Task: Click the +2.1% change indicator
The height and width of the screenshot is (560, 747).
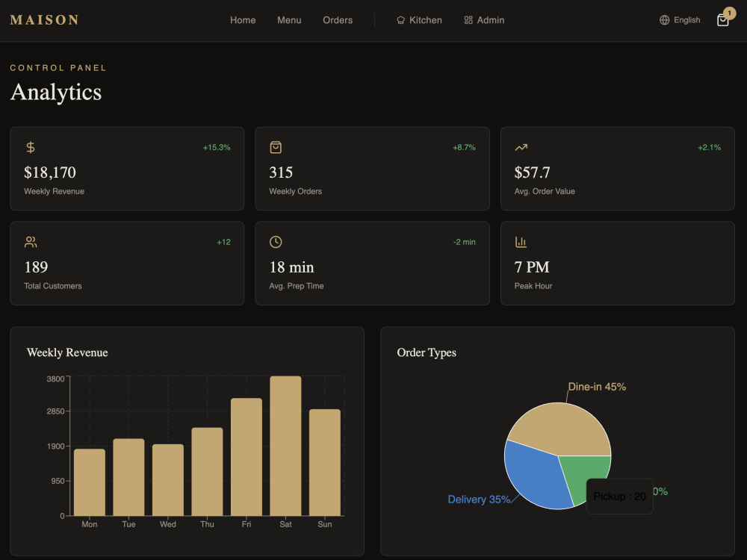Action: tap(710, 148)
